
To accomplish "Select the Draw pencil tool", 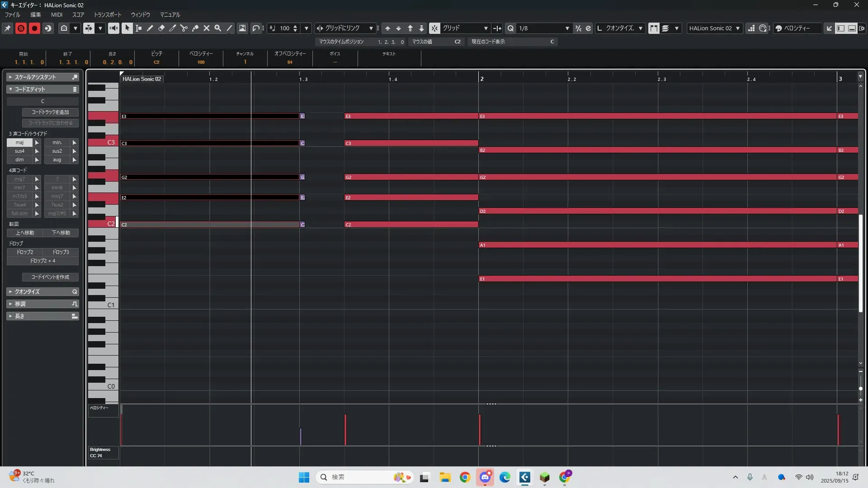I will [x=150, y=28].
